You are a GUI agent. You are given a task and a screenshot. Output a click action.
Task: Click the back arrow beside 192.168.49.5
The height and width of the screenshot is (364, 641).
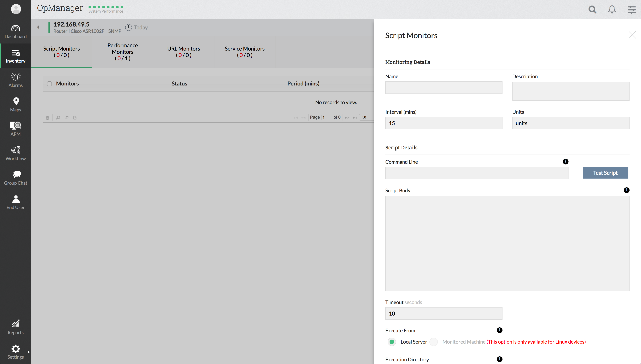point(38,27)
